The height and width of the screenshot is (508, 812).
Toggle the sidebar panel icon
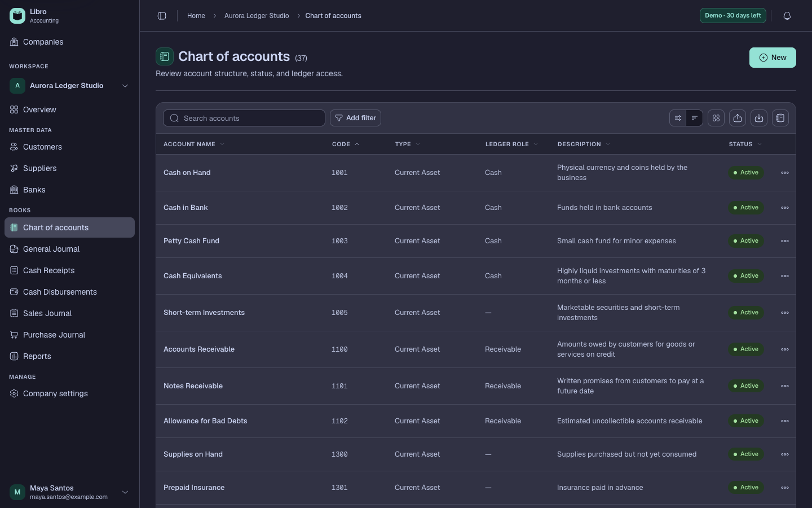[162, 16]
